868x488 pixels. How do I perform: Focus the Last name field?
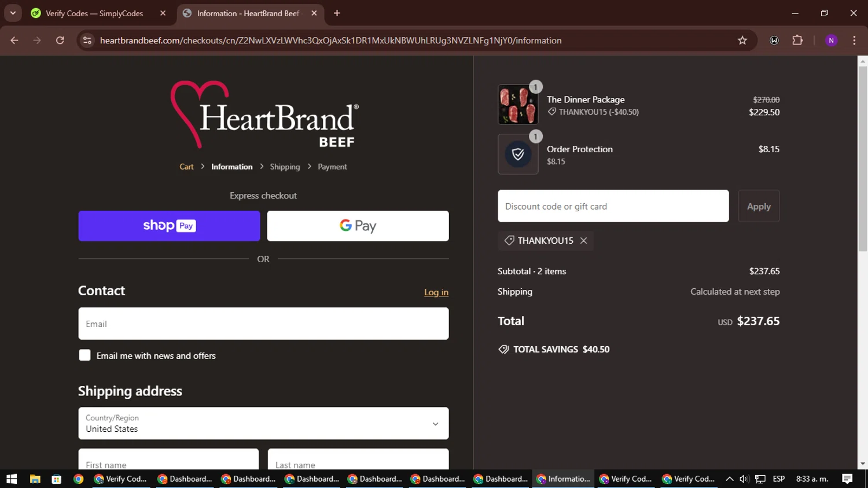click(358, 459)
